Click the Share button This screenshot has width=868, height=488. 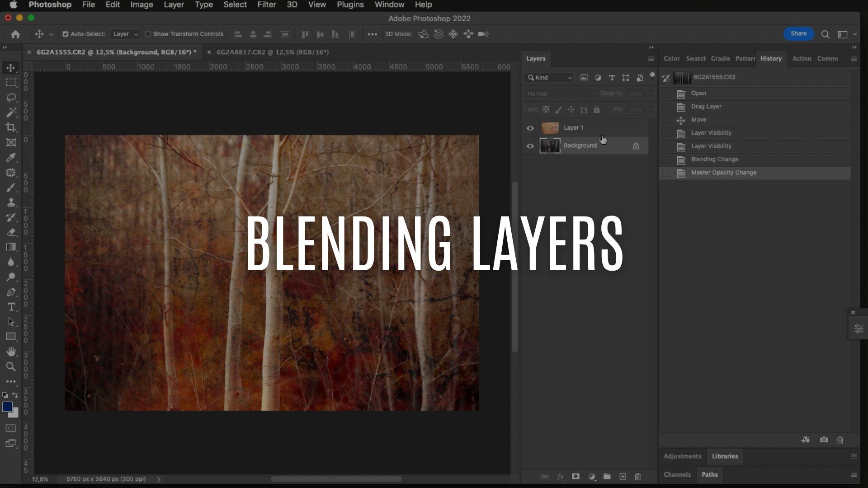pos(798,33)
